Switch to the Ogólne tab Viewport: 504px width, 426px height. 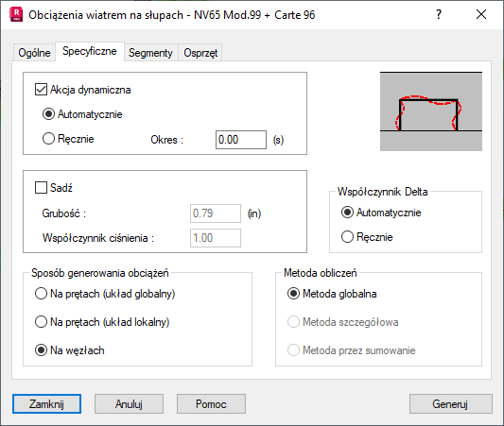point(34,53)
